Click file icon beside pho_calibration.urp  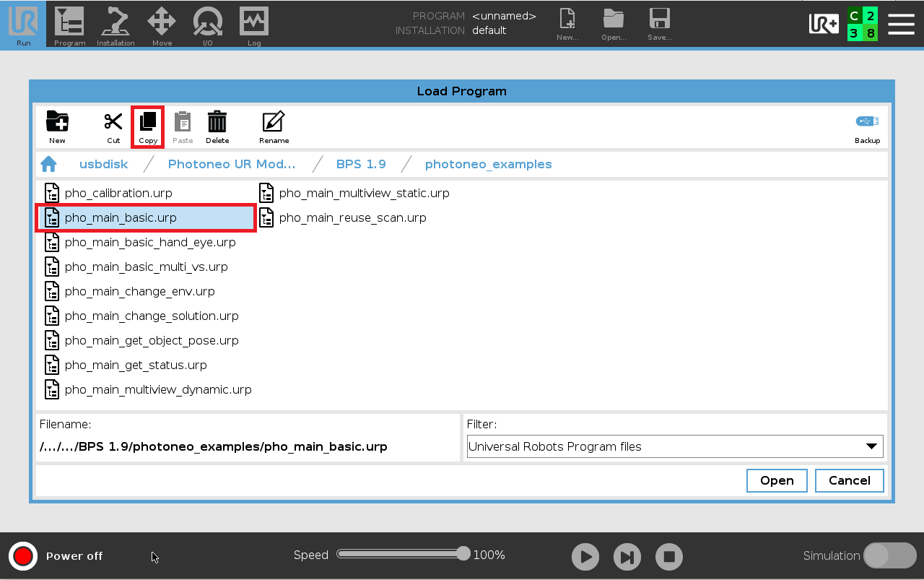(x=52, y=193)
